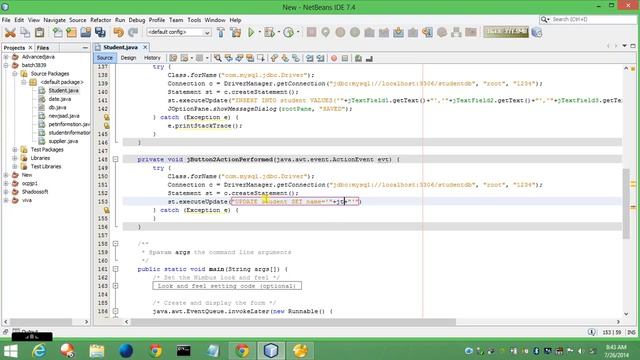Open command prompt from taskbar
Viewport: 640px width, 360px height.
click(x=184, y=350)
